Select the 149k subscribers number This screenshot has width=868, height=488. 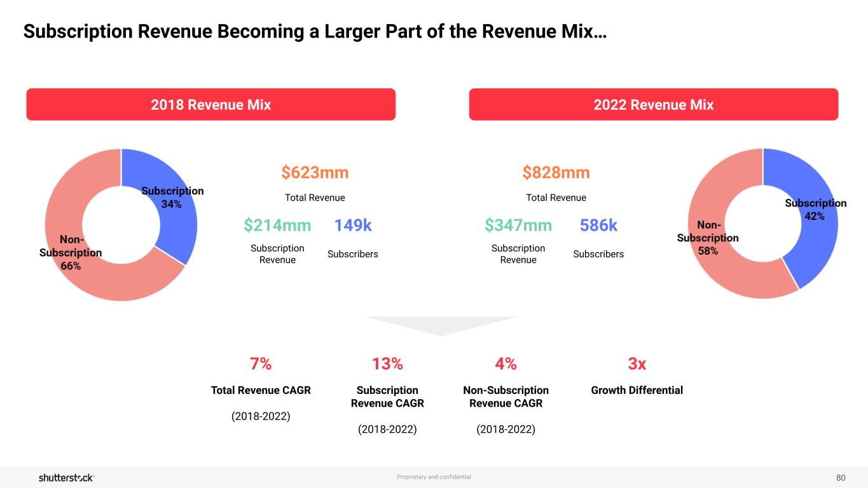[353, 226]
